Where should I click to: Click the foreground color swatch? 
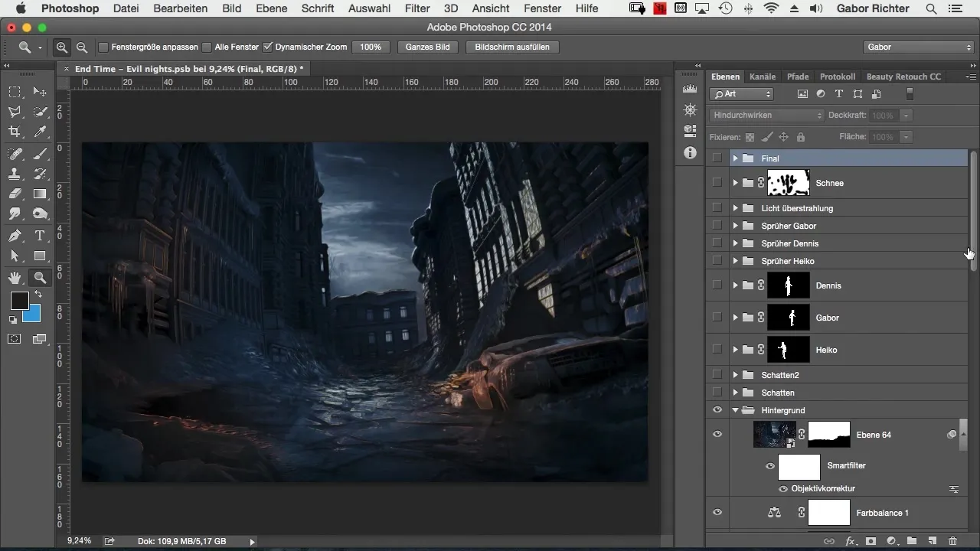pyautogui.click(x=18, y=301)
